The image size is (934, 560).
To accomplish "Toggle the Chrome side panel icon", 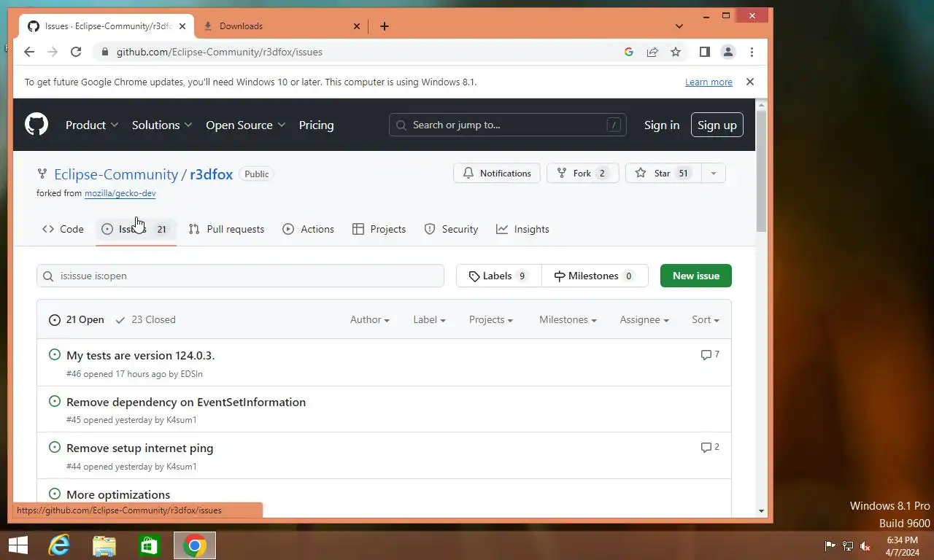I will 704,52.
